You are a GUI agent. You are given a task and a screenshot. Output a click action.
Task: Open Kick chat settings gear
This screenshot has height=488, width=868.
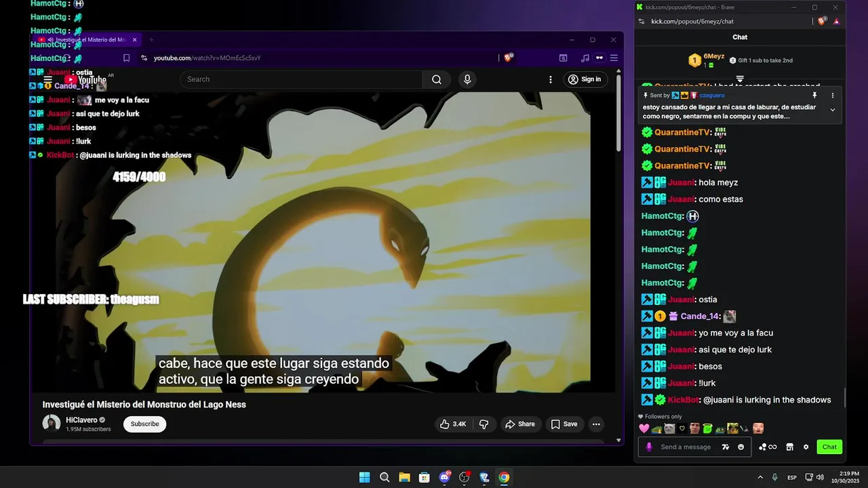pyautogui.click(x=806, y=447)
